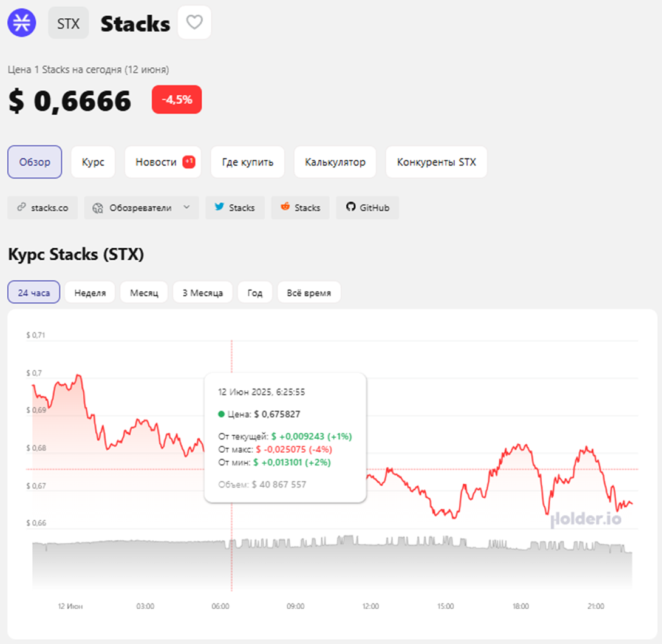Click the Twitter bird icon
The width and height of the screenshot is (662, 644).
219,207
